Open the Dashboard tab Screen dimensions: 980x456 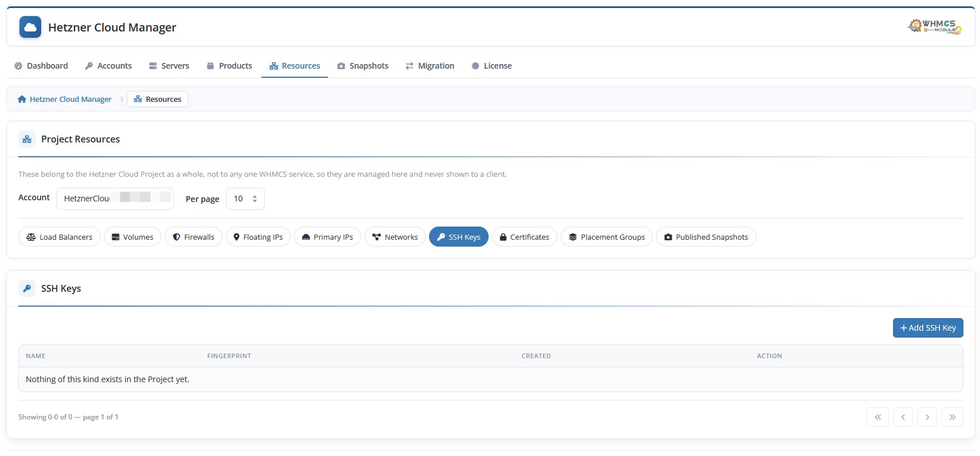click(41, 66)
